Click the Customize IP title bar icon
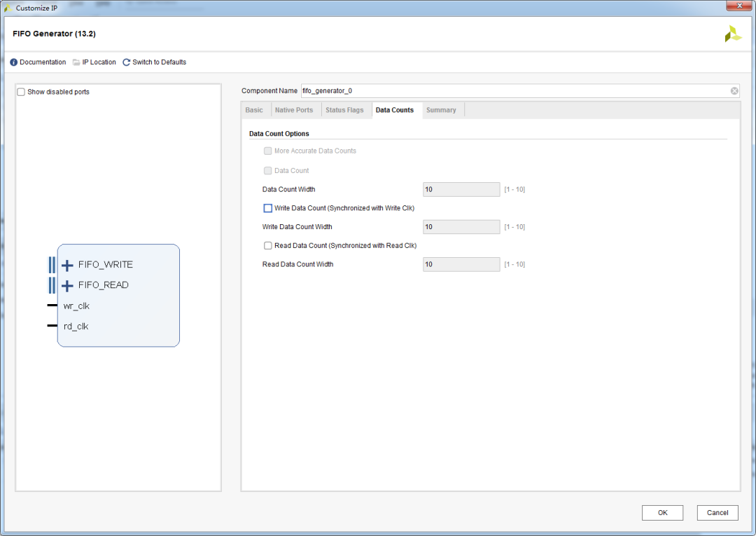The width and height of the screenshot is (756, 536). pos(8,8)
